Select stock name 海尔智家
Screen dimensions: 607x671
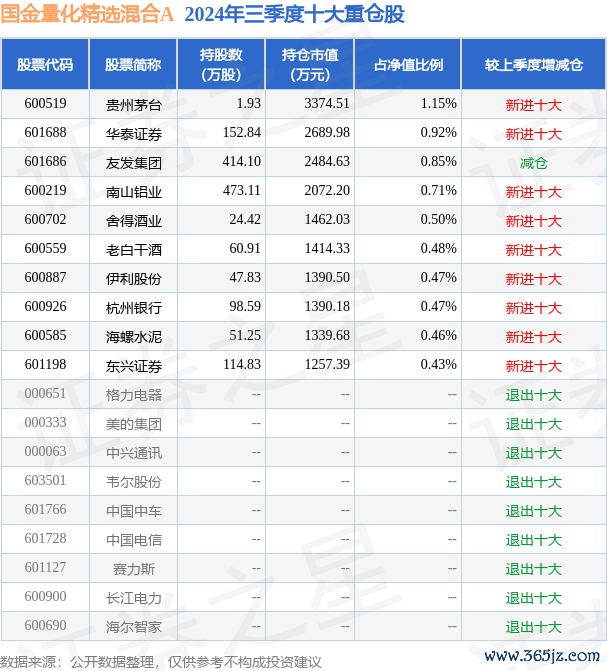(134, 627)
